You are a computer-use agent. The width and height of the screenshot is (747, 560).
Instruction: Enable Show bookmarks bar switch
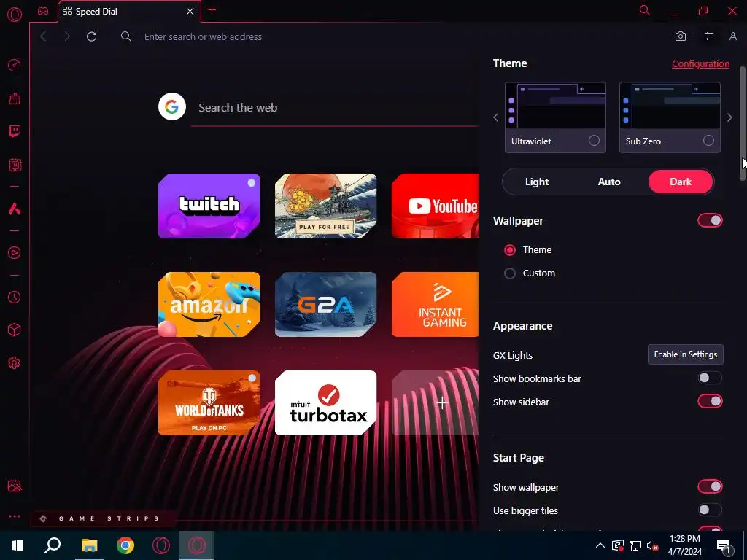pos(710,378)
